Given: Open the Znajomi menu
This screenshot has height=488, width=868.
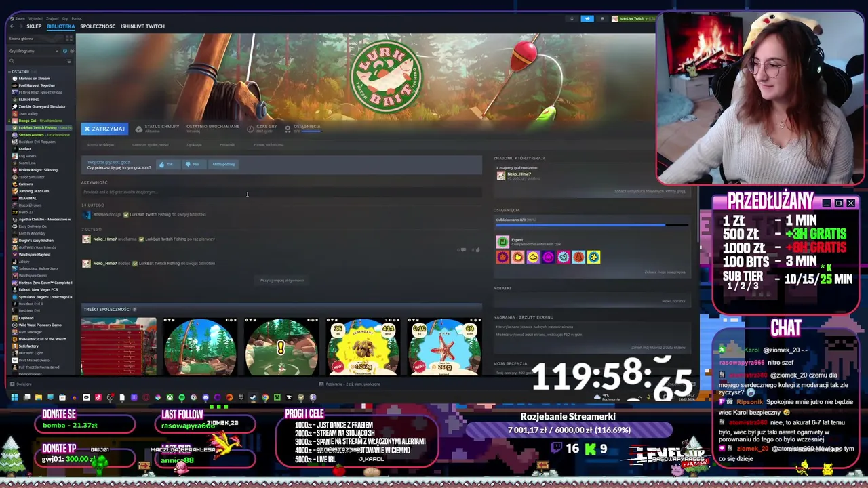Looking at the screenshot, I should tap(52, 18).
